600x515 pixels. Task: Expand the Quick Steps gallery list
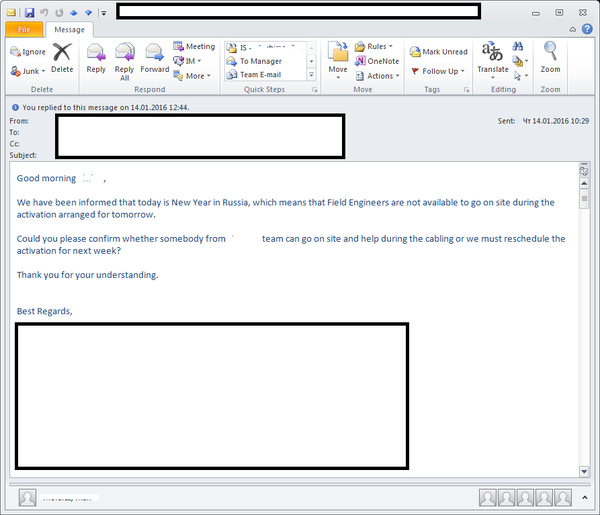tap(311, 75)
